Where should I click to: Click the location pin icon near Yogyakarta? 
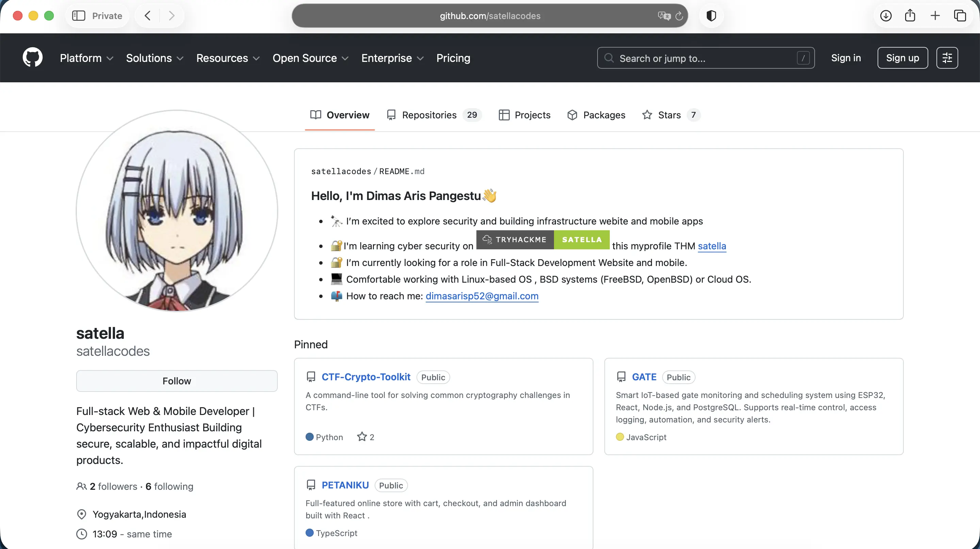82,514
